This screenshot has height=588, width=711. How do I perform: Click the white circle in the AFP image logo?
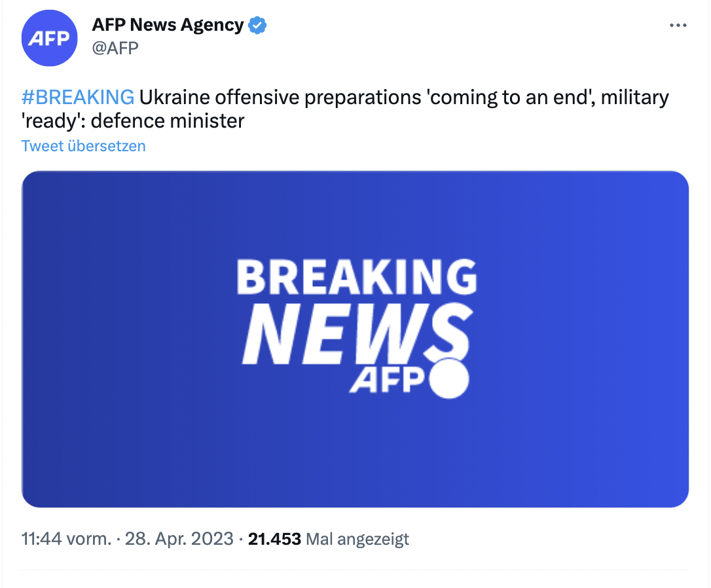[x=448, y=378]
